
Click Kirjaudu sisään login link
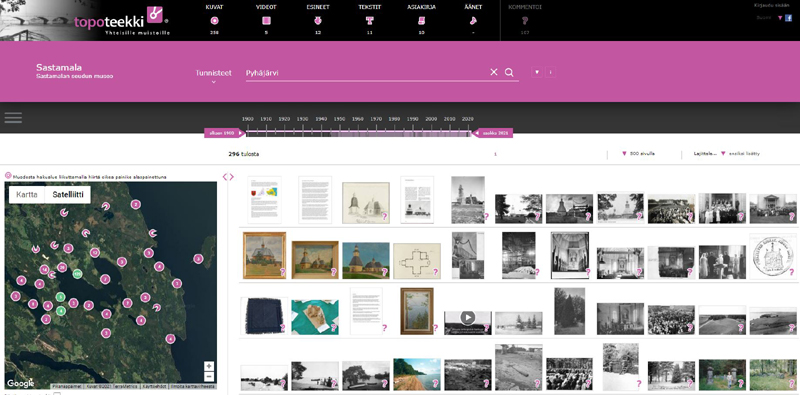(x=773, y=5)
